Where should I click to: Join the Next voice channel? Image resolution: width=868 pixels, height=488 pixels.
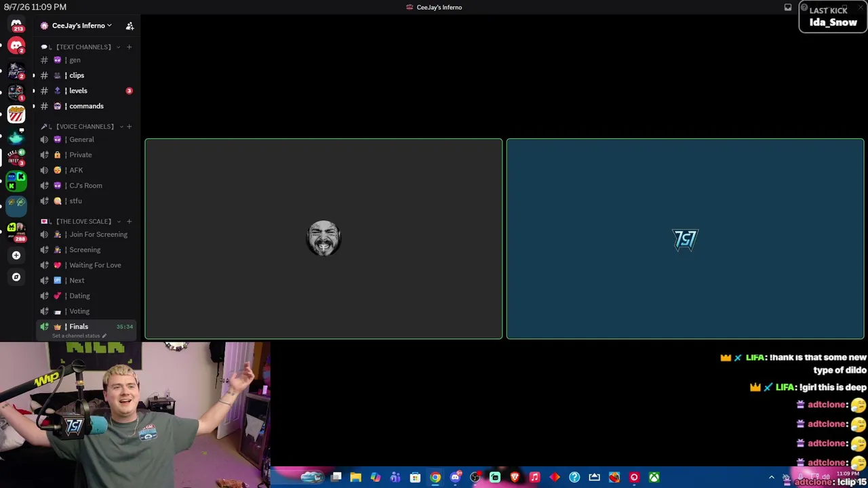[x=87, y=281]
